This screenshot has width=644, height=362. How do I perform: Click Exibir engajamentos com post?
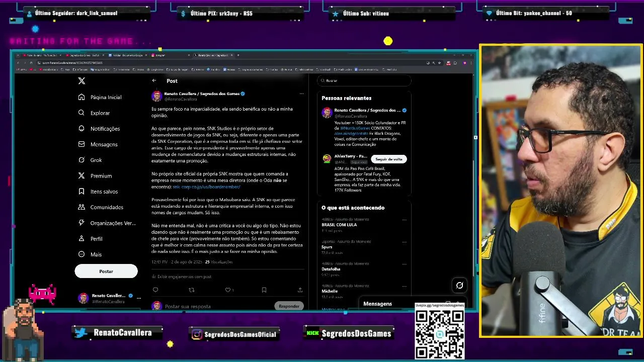[x=182, y=277]
